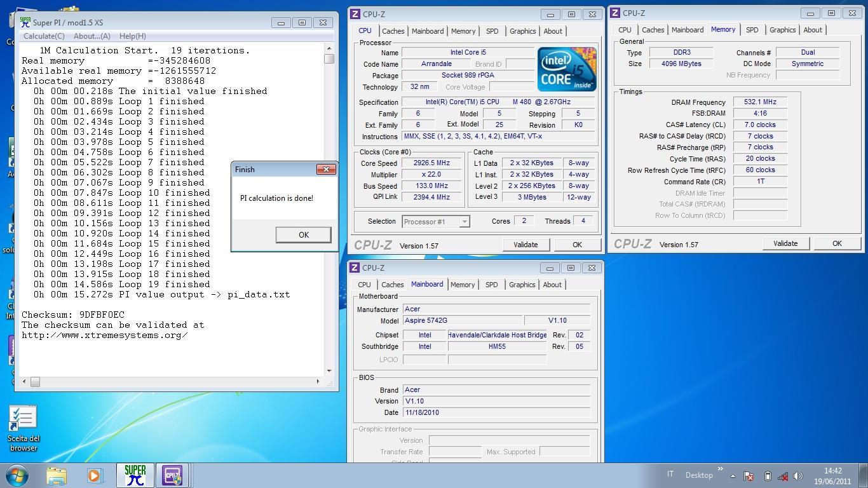Click the scroll left arrow in the Super PI log

[x=24, y=381]
